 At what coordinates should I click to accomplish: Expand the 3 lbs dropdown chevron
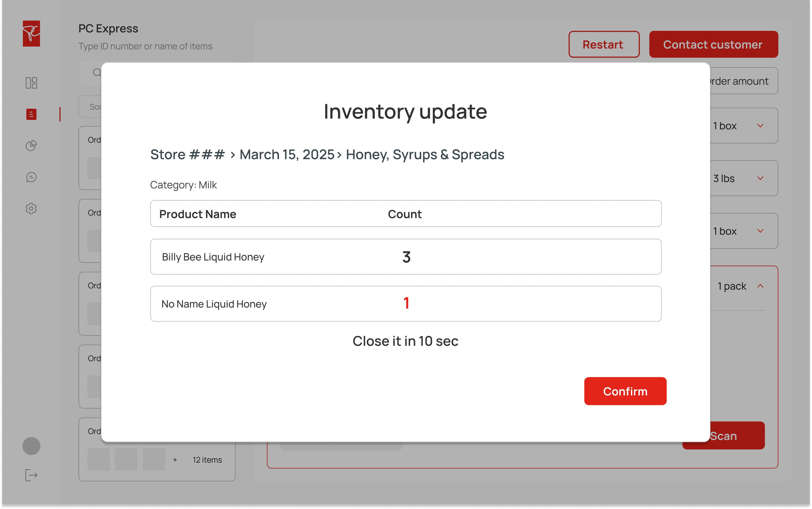(x=760, y=178)
